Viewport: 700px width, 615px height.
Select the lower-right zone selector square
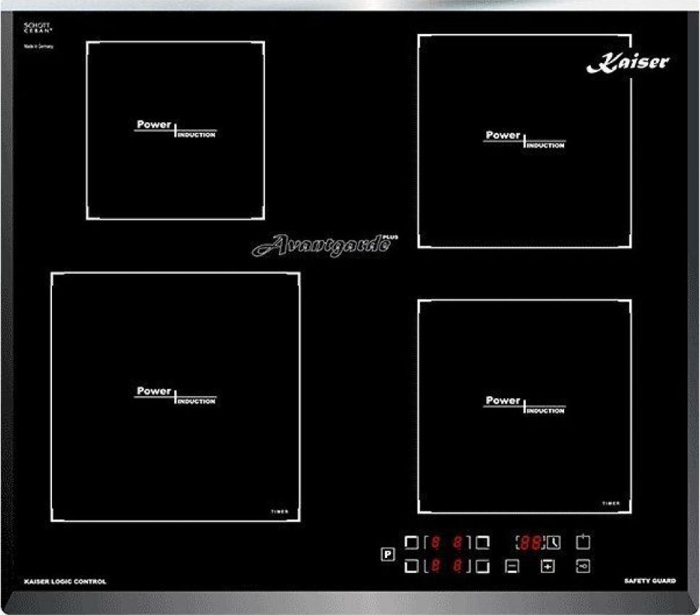click(483, 567)
